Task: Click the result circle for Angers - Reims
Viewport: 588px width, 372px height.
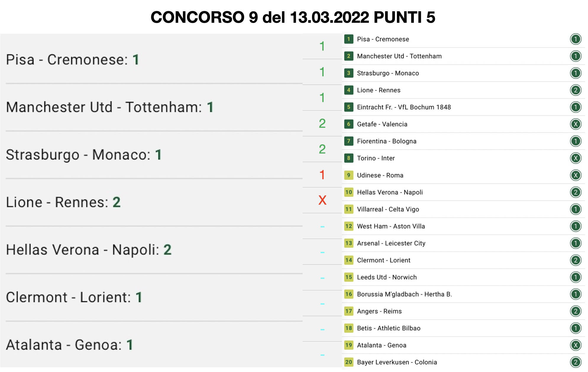Action: pyautogui.click(x=575, y=311)
